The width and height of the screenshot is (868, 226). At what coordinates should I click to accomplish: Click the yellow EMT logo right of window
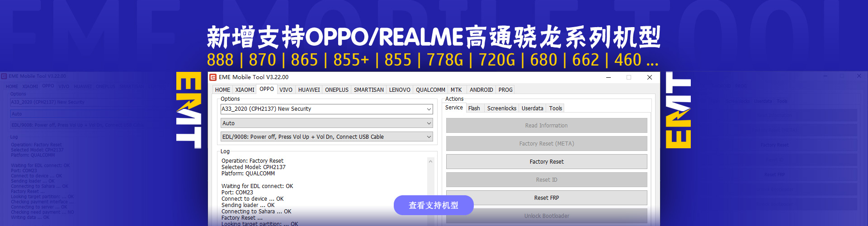click(x=678, y=110)
